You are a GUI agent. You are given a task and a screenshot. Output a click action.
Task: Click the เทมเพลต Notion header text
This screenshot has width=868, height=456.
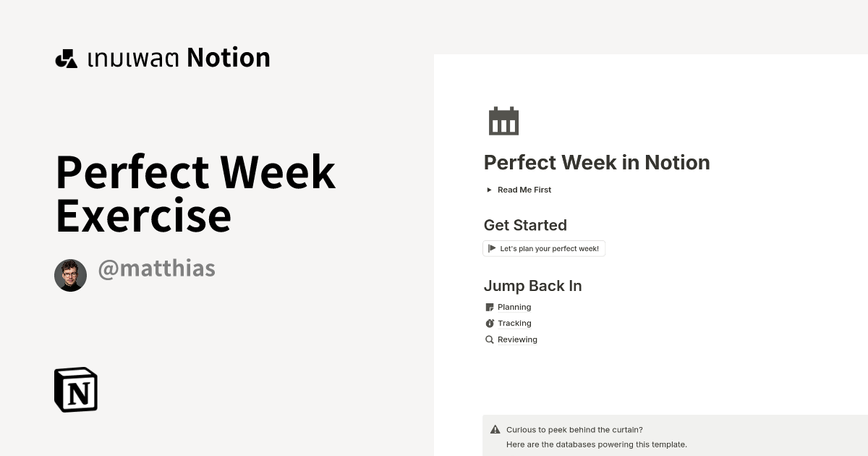point(178,57)
